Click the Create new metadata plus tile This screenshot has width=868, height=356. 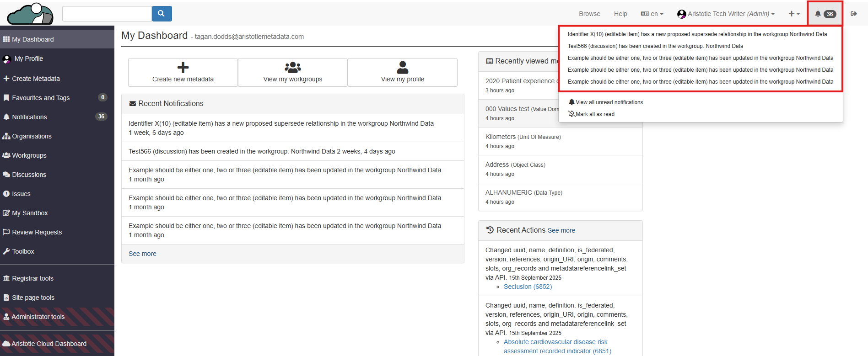[183, 72]
